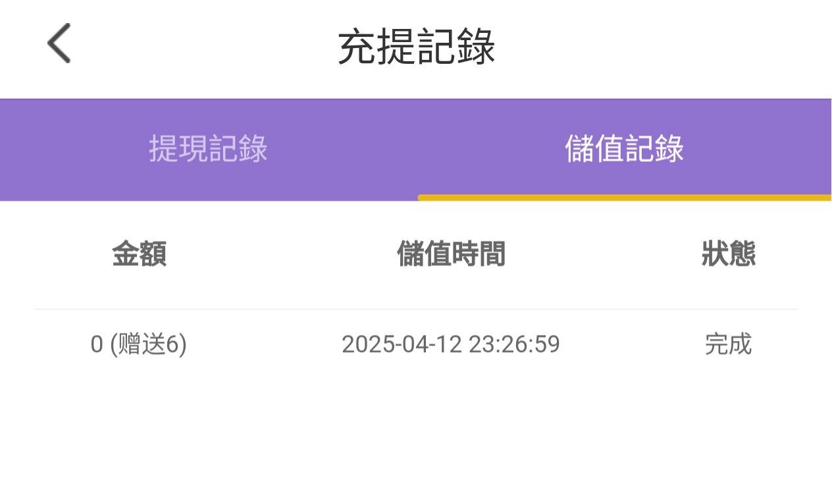The width and height of the screenshot is (832, 504).
Task: Click the time 23:26:59 in the record
Action: pos(514,344)
